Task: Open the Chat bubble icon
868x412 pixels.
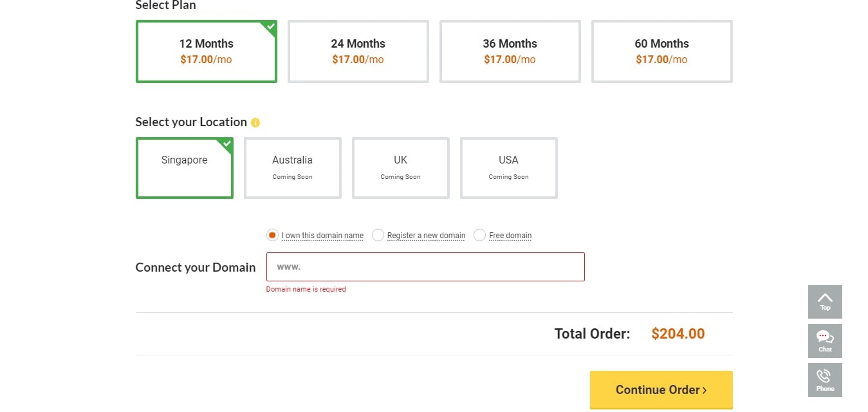Action: (825, 337)
